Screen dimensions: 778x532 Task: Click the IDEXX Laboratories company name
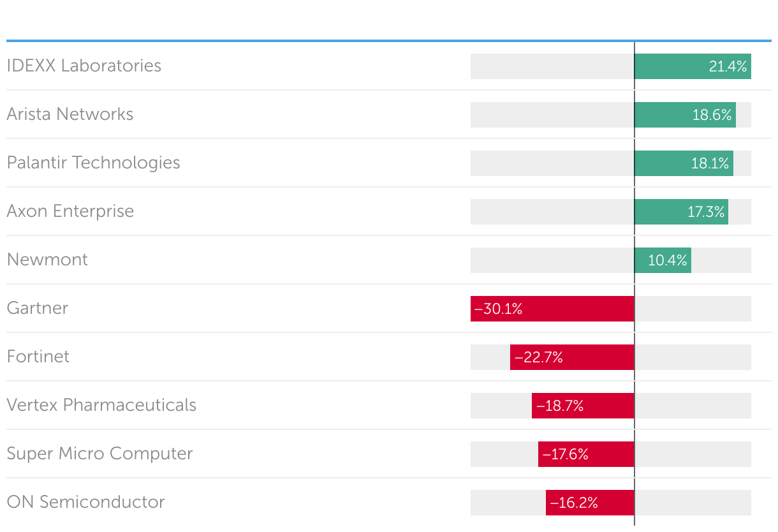coord(84,66)
